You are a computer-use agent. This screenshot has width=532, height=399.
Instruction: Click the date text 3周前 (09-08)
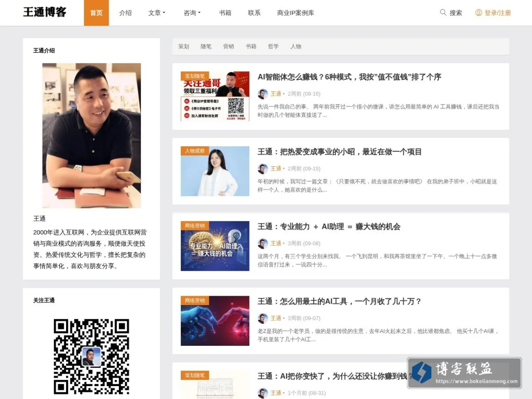[x=304, y=243]
